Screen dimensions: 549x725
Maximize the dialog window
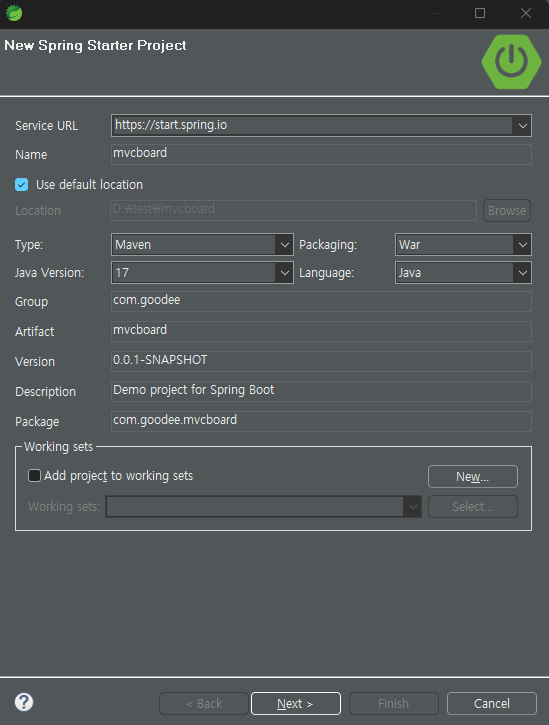(480, 13)
